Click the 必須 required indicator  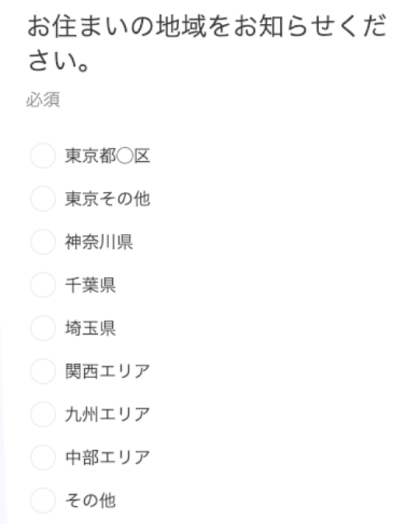43,100
